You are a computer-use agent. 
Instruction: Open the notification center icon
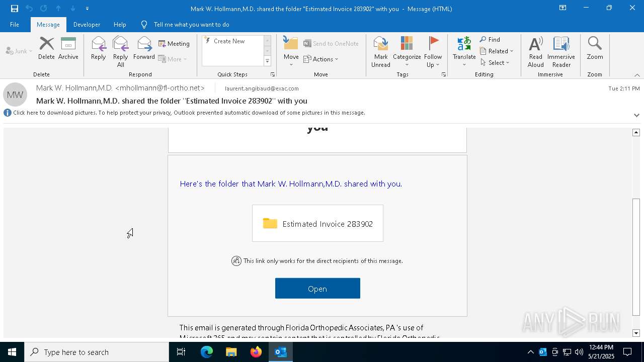click(x=627, y=352)
